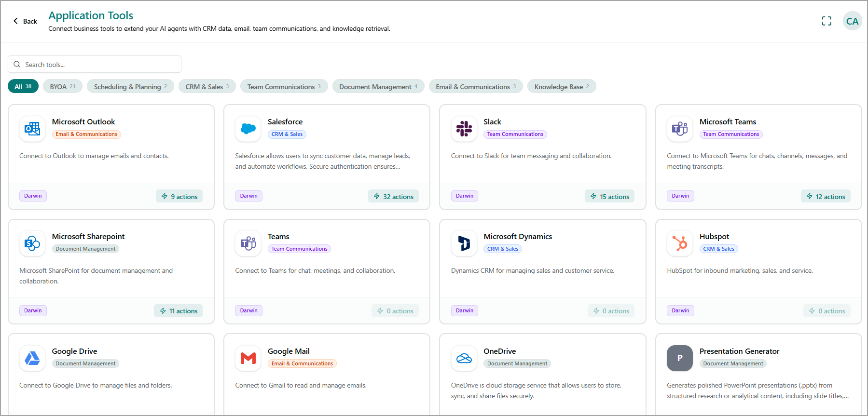Open the Google Drive card title
868x416 pixels.
[x=74, y=351]
